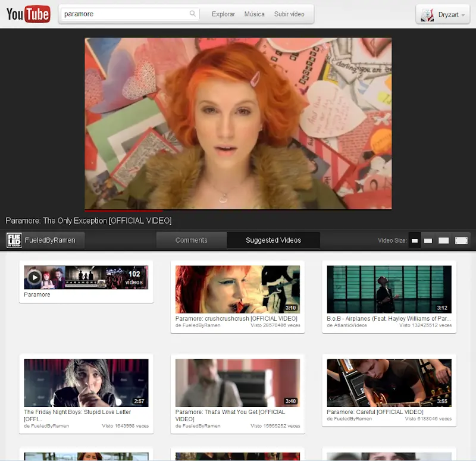This screenshot has height=461, width=476.
Task: Click the 102 videos count badge
Action: point(134,278)
